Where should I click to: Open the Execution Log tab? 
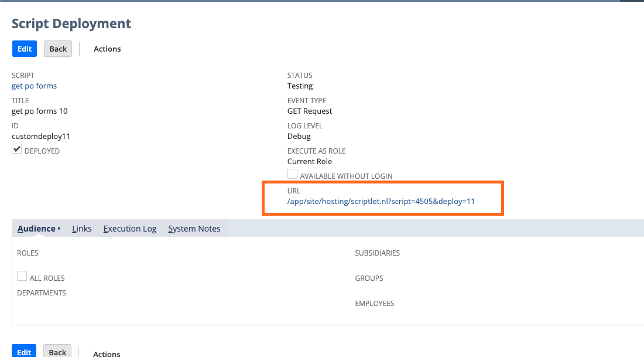coord(129,228)
